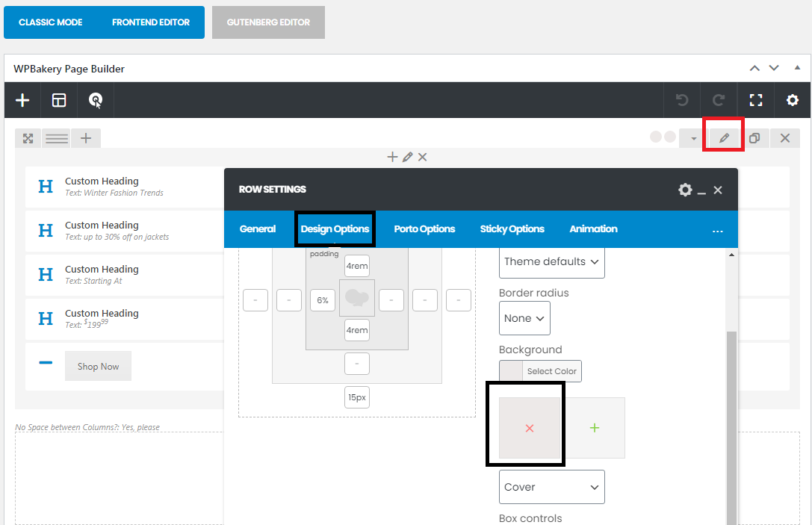Screen dimensions: 812x525
Task: Click the Gutenberg Editor button
Action: (268, 22)
